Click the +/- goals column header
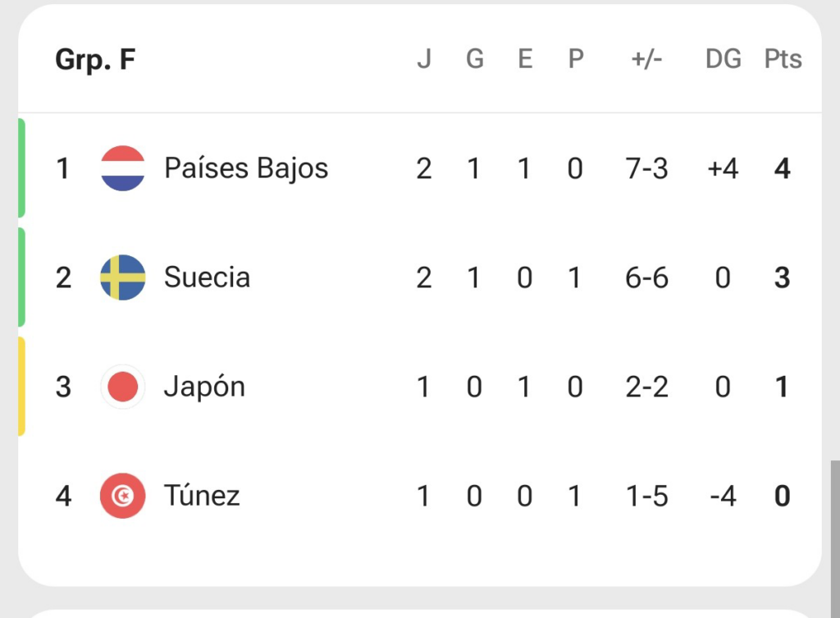840x618 pixels. pos(646,58)
